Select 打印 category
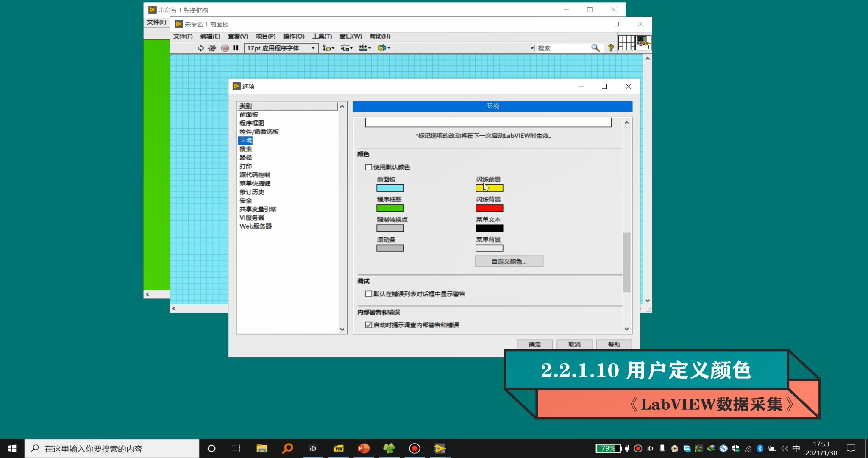Viewport: 868px width, 458px height. click(x=246, y=166)
